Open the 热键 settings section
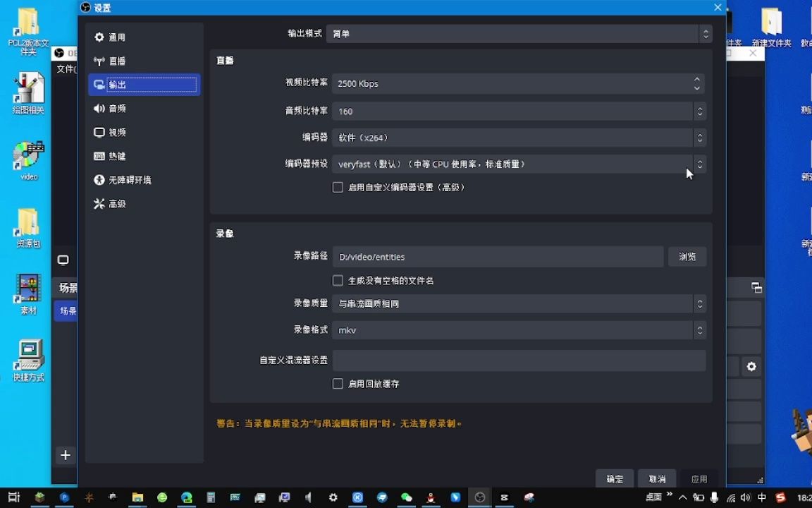 pos(144,156)
